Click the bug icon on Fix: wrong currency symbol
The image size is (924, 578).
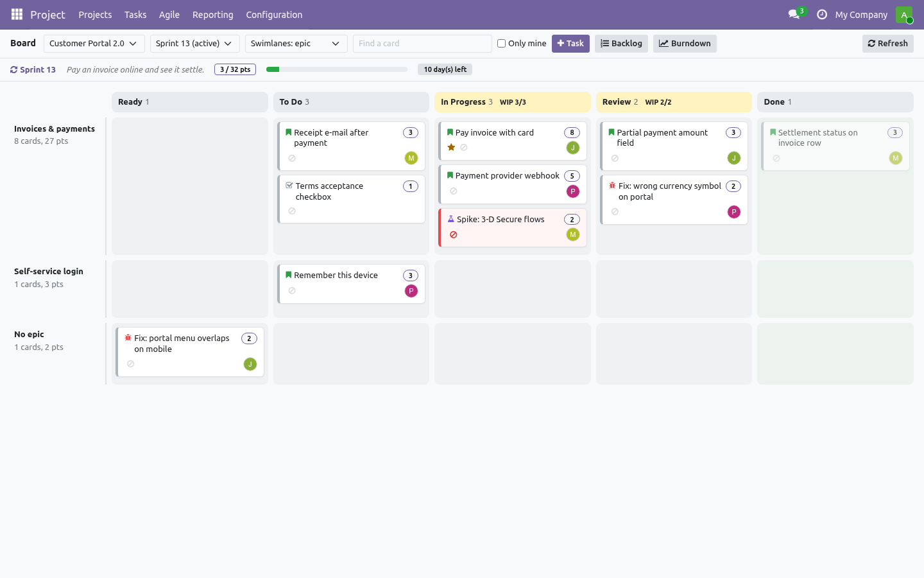coord(612,186)
